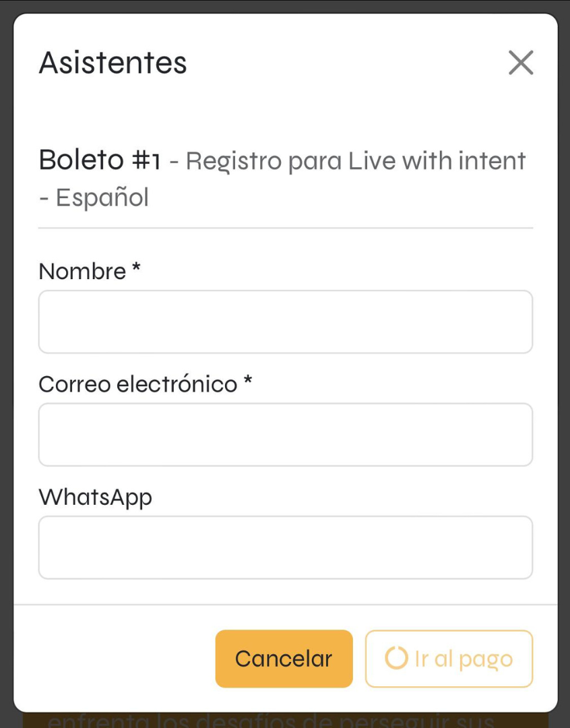Click the Nombre field label

(83, 272)
